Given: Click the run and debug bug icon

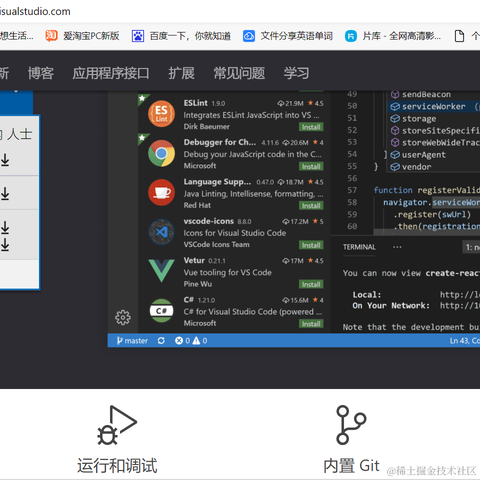Looking at the screenshot, I should [x=117, y=425].
